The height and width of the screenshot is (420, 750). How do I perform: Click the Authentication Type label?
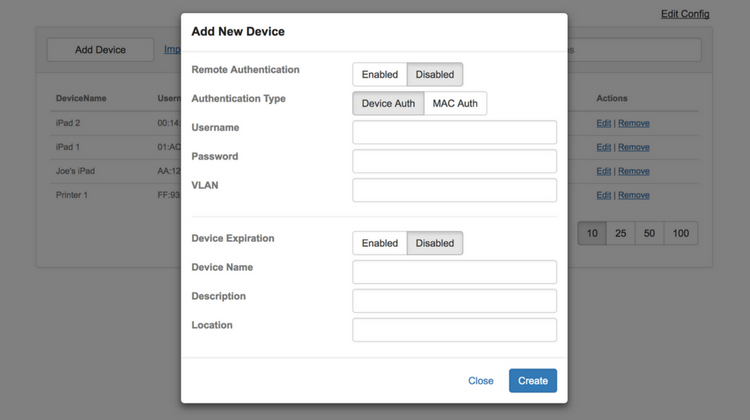[x=239, y=99]
